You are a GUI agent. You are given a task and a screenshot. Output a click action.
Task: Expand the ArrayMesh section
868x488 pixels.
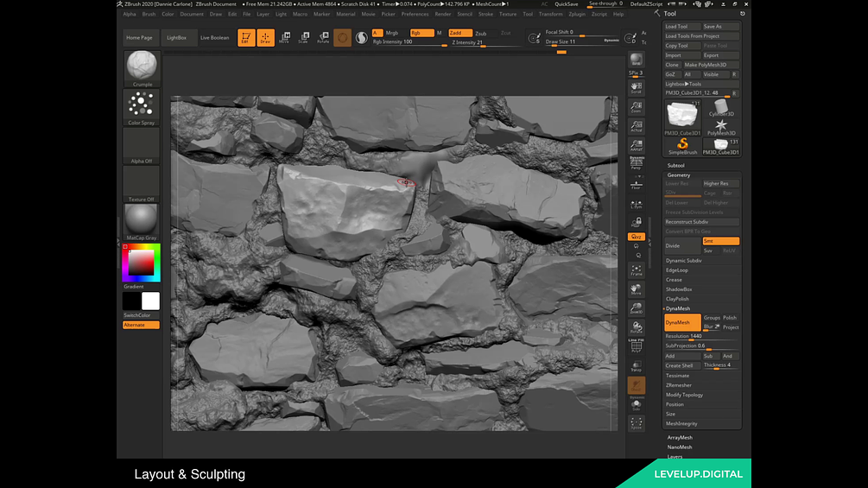pos(680,438)
